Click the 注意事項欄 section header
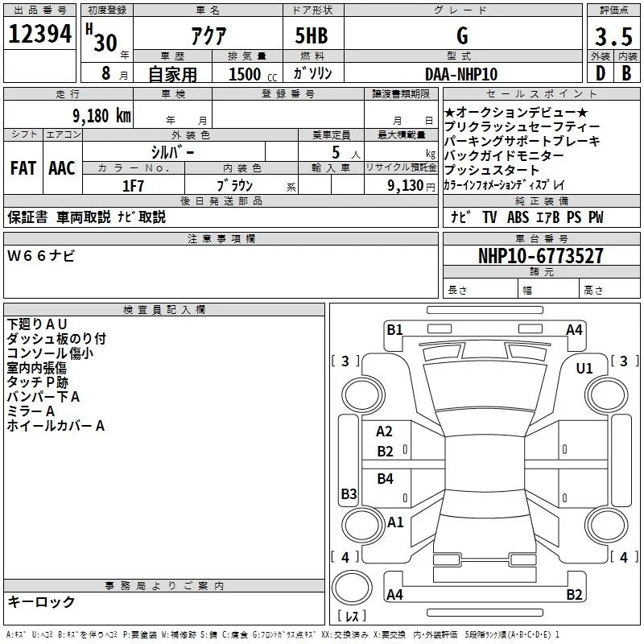 coord(221,238)
